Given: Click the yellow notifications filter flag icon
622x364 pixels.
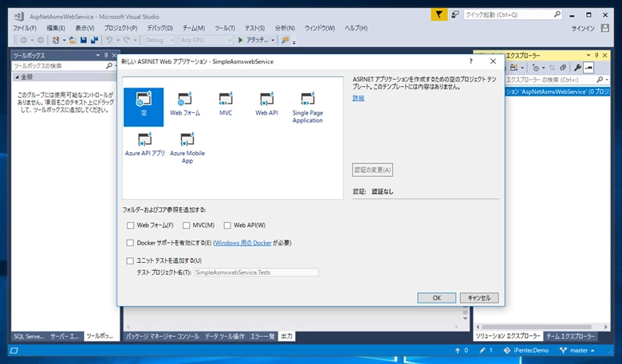Looking at the screenshot, I should 439,14.
